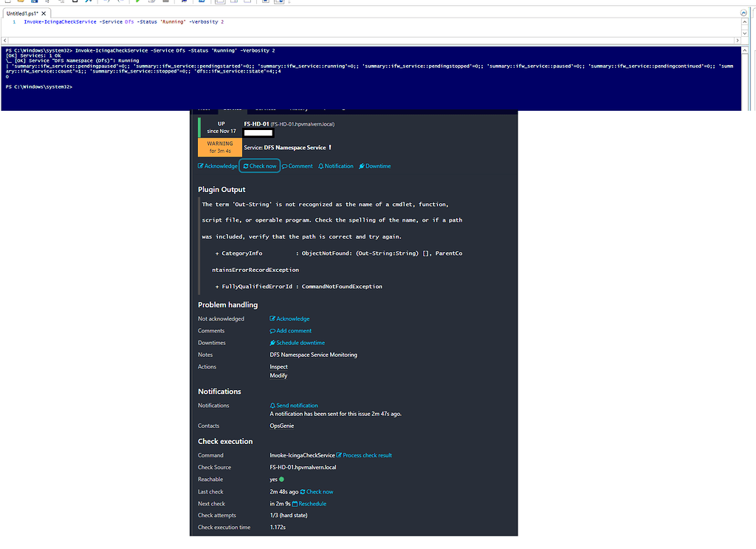Image resolution: width=756 pixels, height=549 pixels.
Task: Start a remote PowerShell tab
Action: (183, 4)
